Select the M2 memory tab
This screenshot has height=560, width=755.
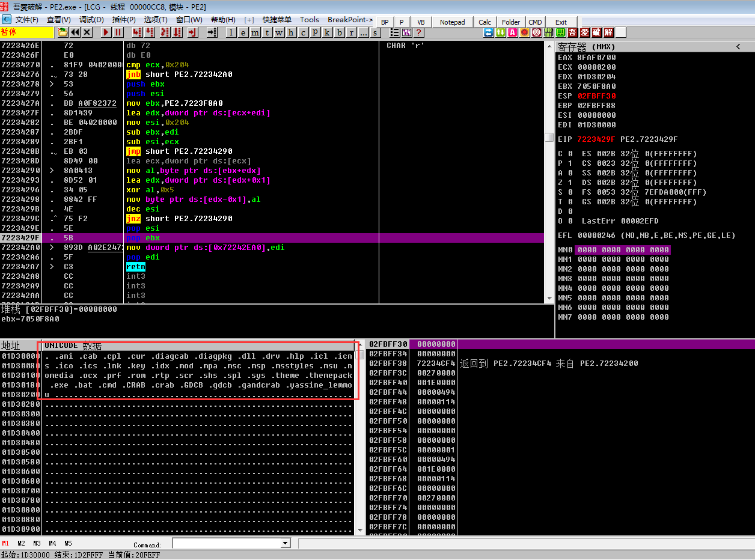[22, 543]
